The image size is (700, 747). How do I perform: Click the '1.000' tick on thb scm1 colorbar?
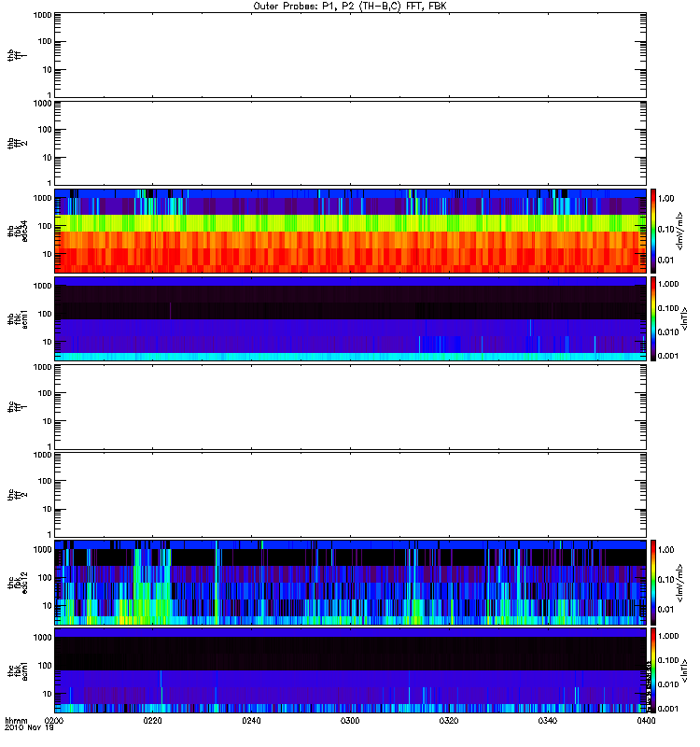668,284
